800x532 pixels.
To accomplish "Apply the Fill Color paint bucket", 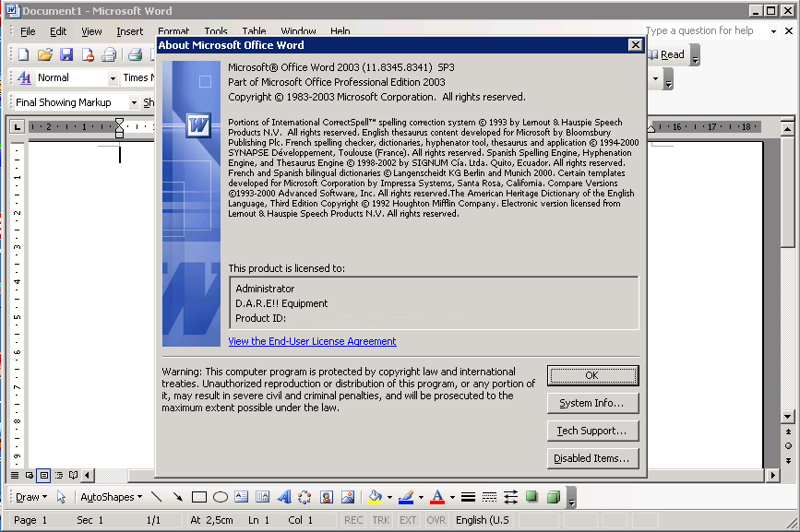I will pyautogui.click(x=375, y=497).
